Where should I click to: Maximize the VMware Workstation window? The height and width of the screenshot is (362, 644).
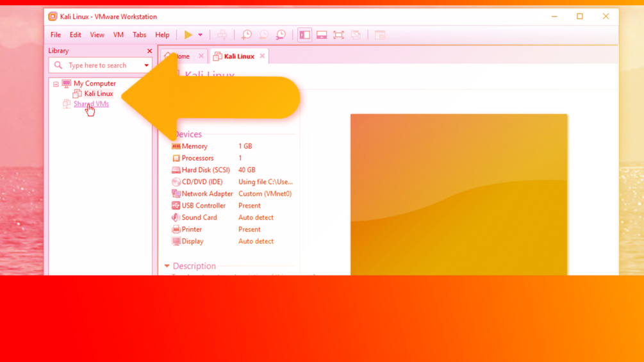(x=580, y=17)
